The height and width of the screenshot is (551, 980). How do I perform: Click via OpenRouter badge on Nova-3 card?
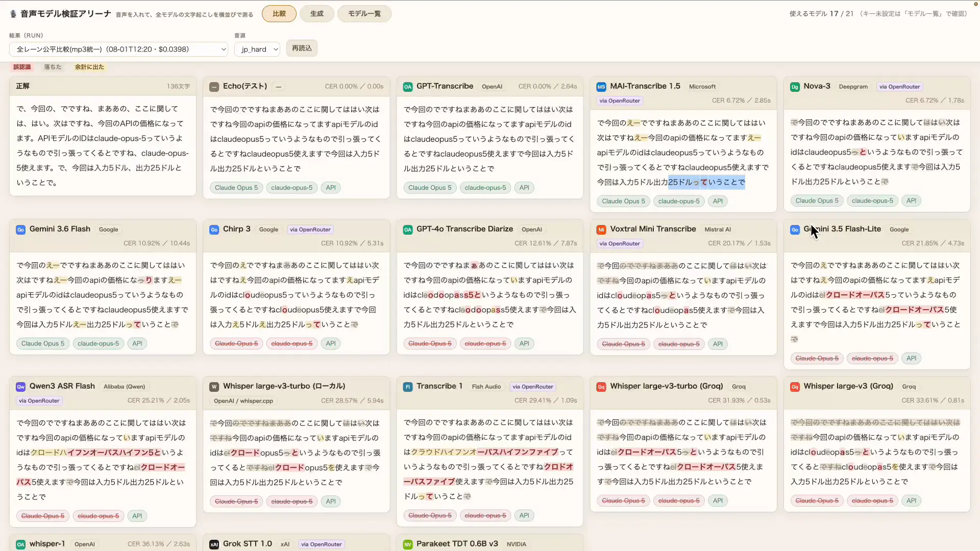(x=899, y=87)
